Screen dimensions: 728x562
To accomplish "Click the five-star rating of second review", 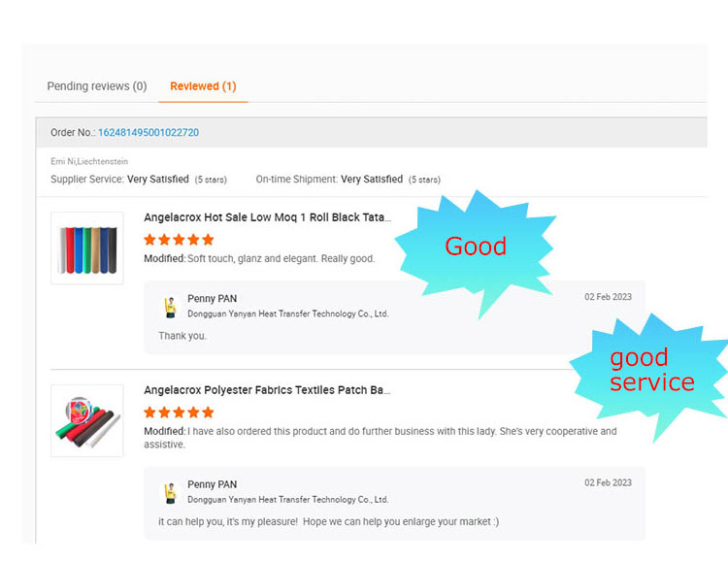I will tap(179, 413).
